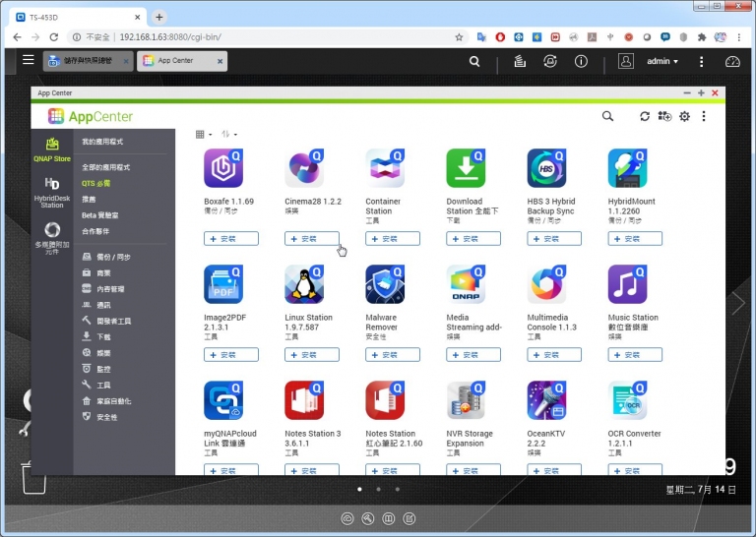This screenshot has width=756, height=537.
Task: Expand the admin user dropdown
Action: click(x=661, y=61)
